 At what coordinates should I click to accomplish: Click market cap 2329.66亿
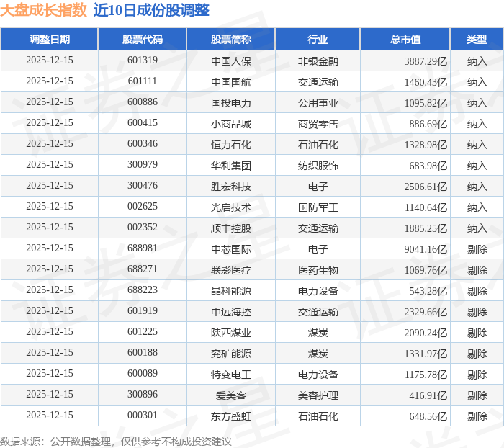coord(426,312)
